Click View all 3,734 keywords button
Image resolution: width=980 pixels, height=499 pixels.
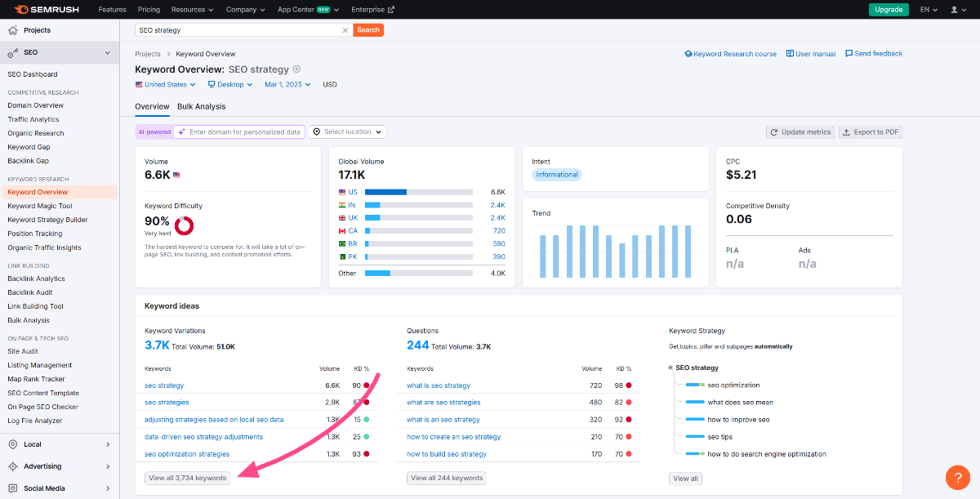click(187, 478)
